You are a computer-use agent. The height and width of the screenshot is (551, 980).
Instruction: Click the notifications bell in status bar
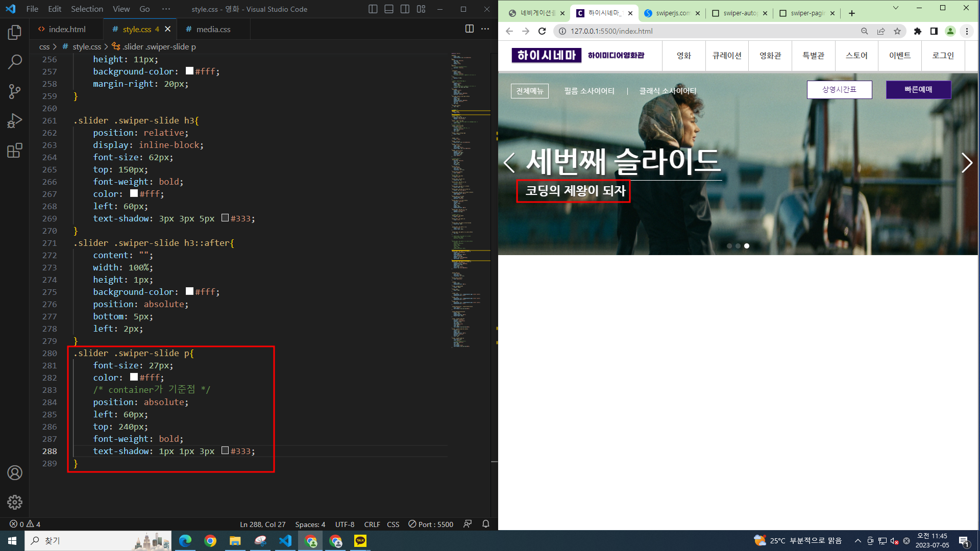[486, 524]
